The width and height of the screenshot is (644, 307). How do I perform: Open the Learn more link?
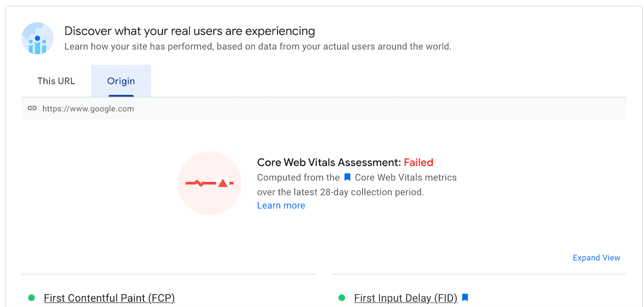click(281, 205)
